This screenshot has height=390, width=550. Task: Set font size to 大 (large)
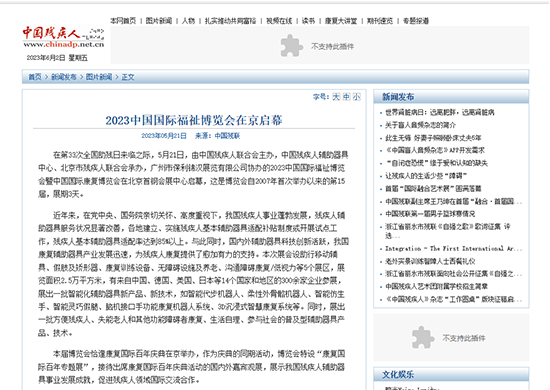[336, 97]
